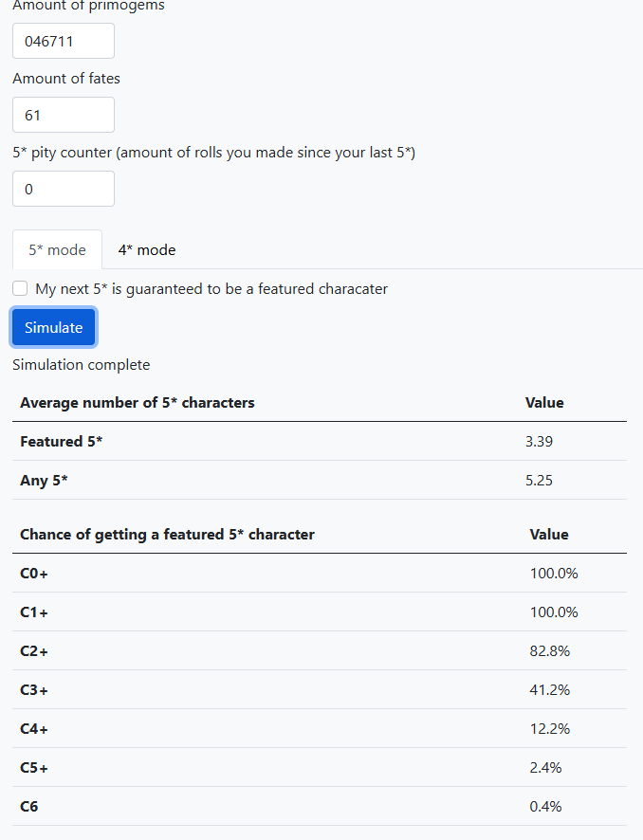Image resolution: width=643 pixels, height=840 pixels.
Task: Click the Featured 5* row label
Action: click(x=61, y=442)
